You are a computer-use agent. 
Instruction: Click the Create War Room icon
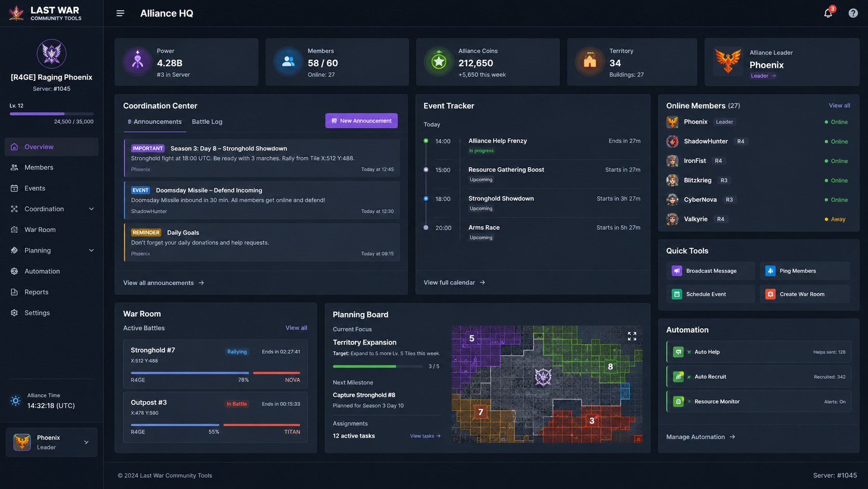tap(770, 294)
